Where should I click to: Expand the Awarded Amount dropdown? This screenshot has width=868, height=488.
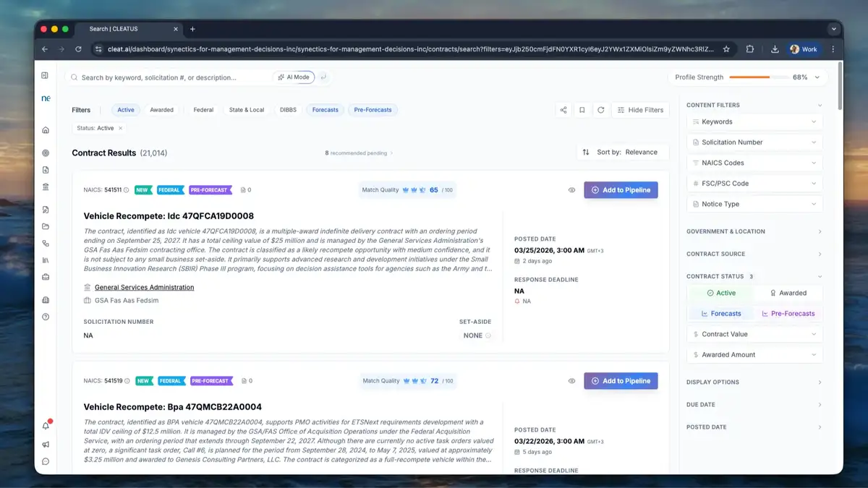[x=754, y=355]
